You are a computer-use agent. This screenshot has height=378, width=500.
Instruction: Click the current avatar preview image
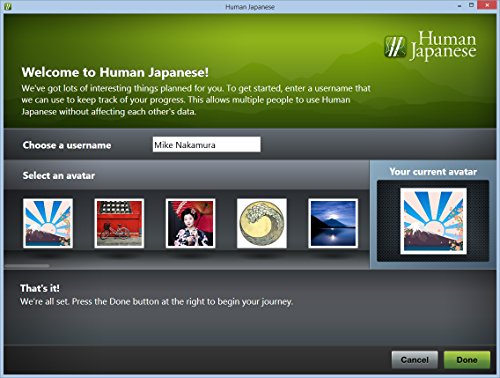(433, 221)
